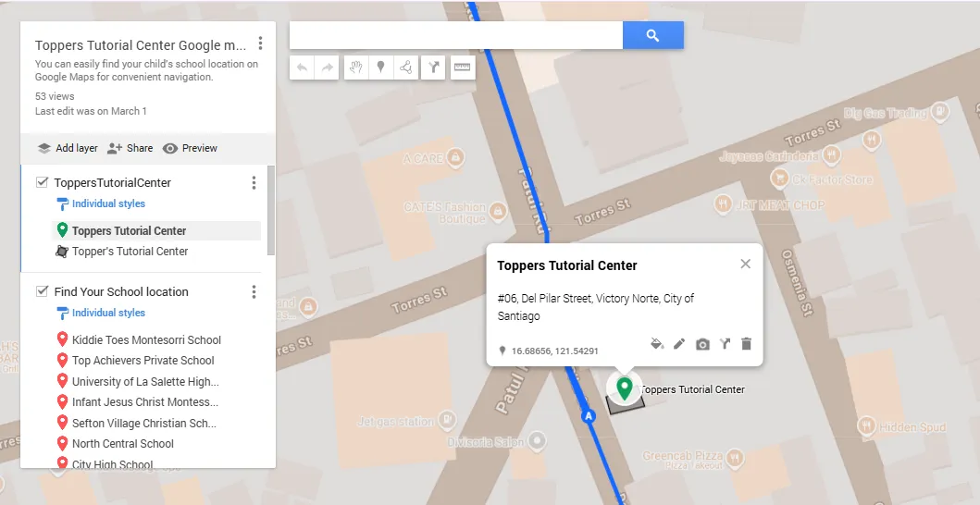
Task: Click the map title Toppers Tutorial Center Google
Action: pos(141,45)
